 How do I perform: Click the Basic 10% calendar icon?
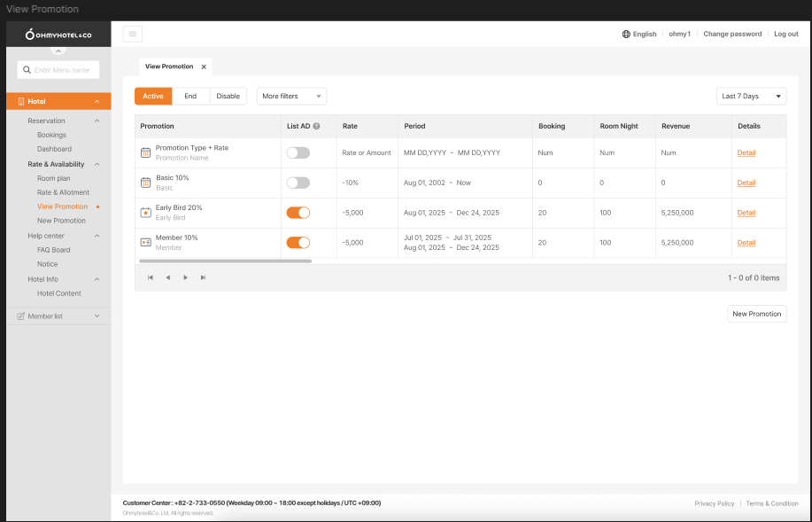point(146,183)
